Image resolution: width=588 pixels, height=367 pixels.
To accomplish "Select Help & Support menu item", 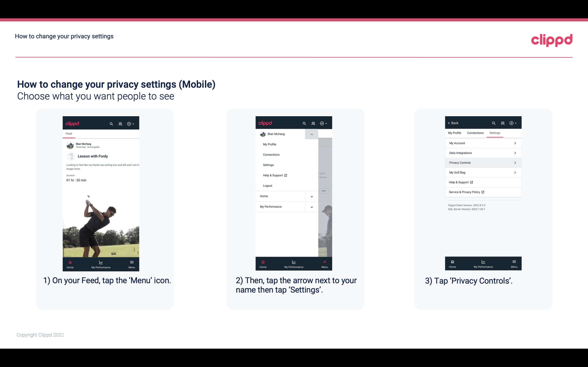I will pyautogui.click(x=274, y=175).
